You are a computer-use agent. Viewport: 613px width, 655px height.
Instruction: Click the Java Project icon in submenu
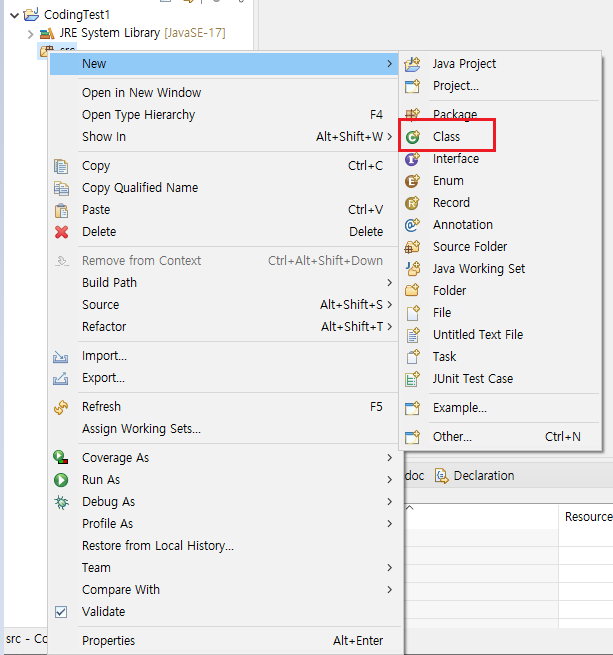[412, 64]
